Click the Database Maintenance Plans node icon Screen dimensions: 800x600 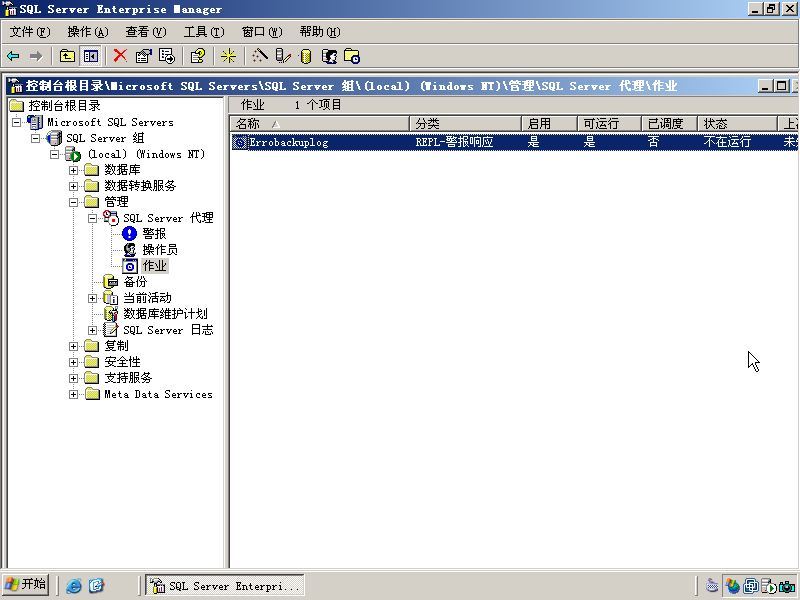(111, 314)
